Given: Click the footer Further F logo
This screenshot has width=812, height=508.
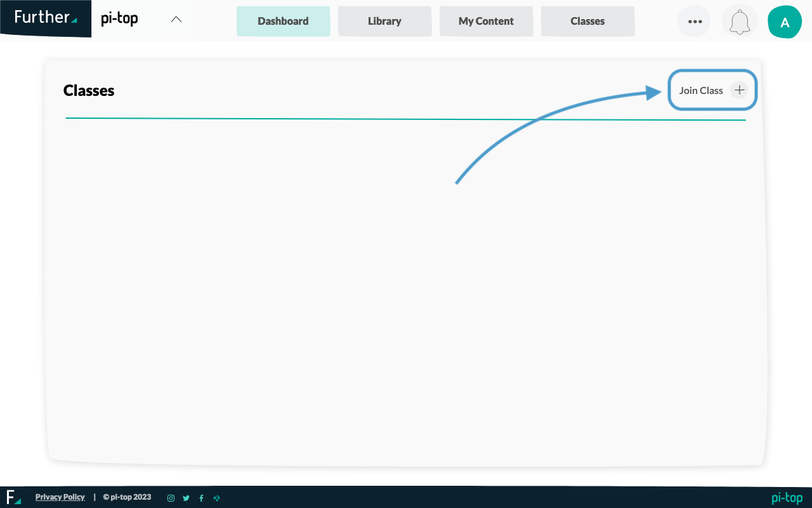Looking at the screenshot, I should 13,497.
